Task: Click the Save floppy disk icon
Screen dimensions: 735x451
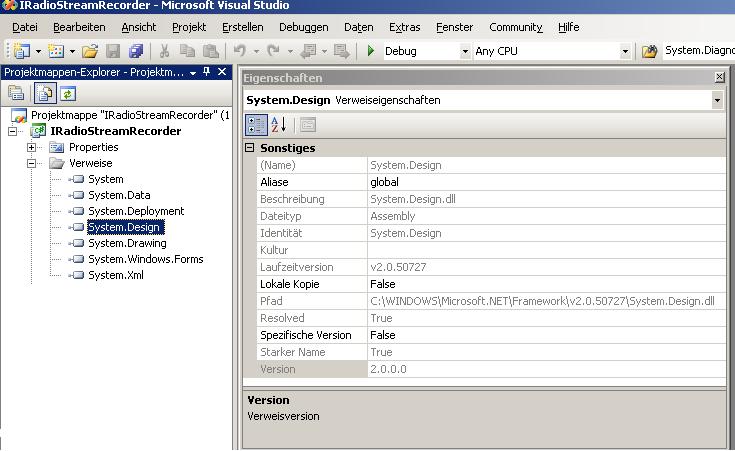Action: coord(113,51)
